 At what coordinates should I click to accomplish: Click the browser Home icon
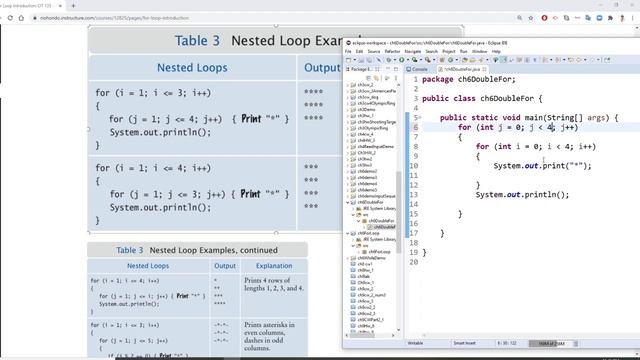point(21,18)
